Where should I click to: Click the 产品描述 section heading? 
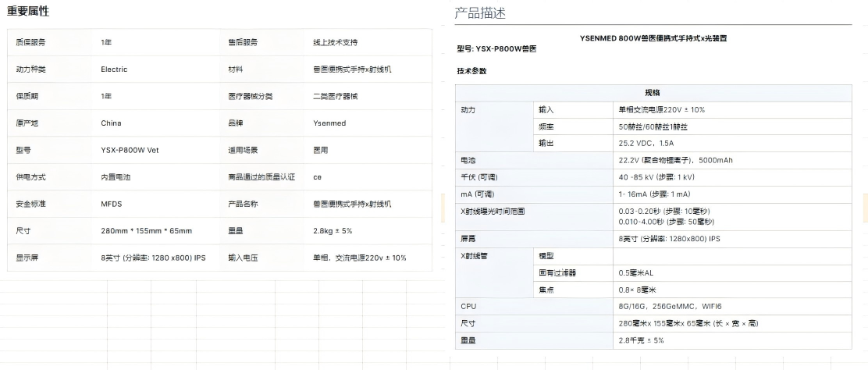480,13
